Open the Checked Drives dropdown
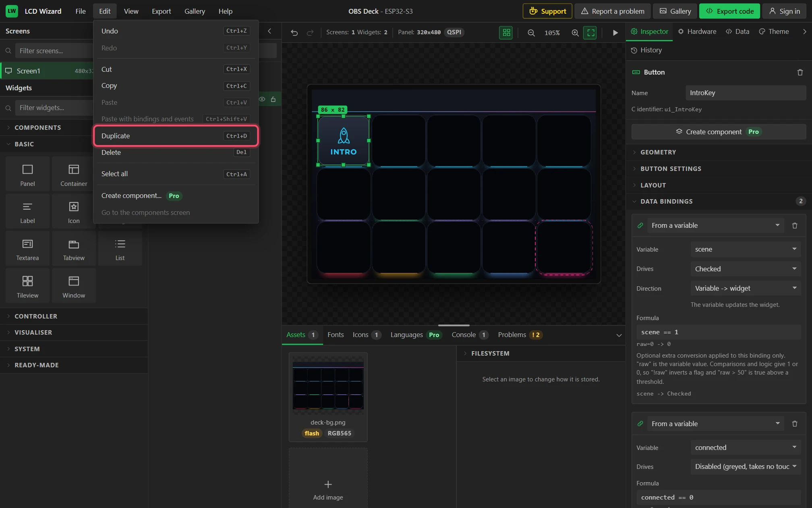This screenshot has width=812, height=508. pyautogui.click(x=746, y=269)
